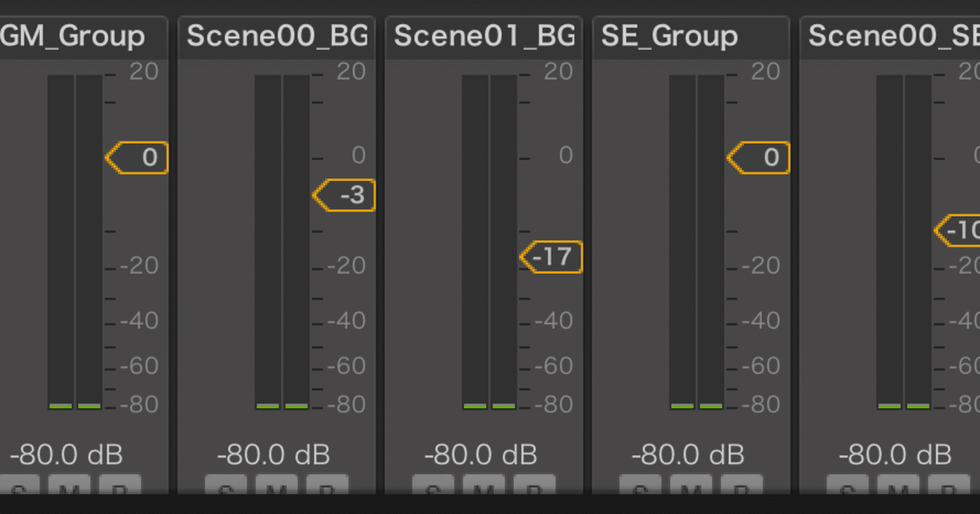The width and height of the screenshot is (980, 514).
Task: Click the Bypass button on BGM_Group
Action: click(x=120, y=491)
